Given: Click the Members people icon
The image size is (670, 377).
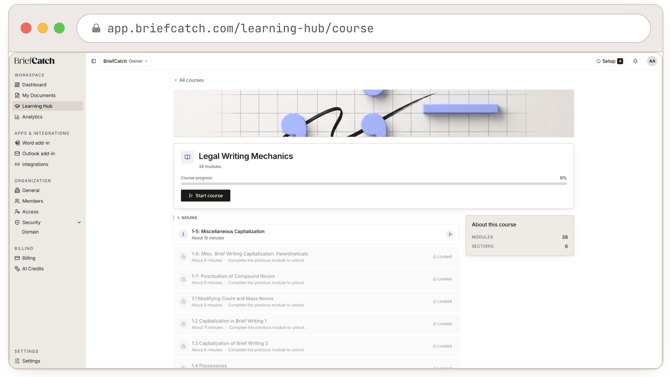Looking at the screenshot, I should point(17,201).
